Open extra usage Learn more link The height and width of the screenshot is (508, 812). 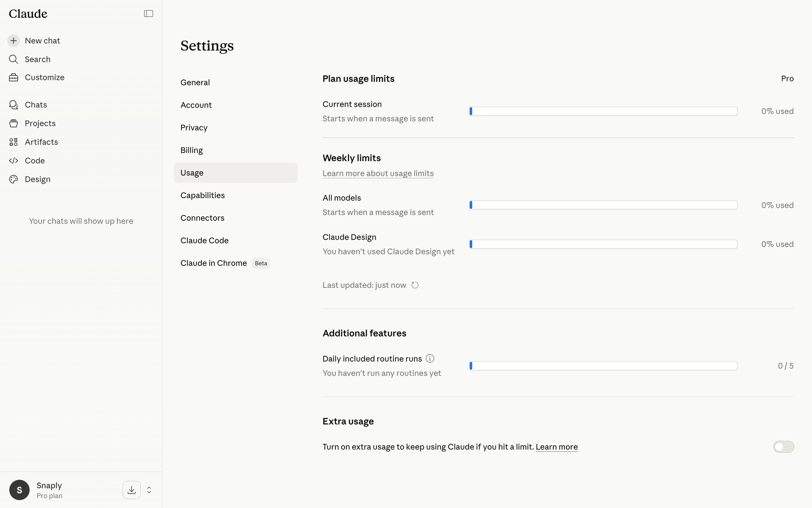557,447
